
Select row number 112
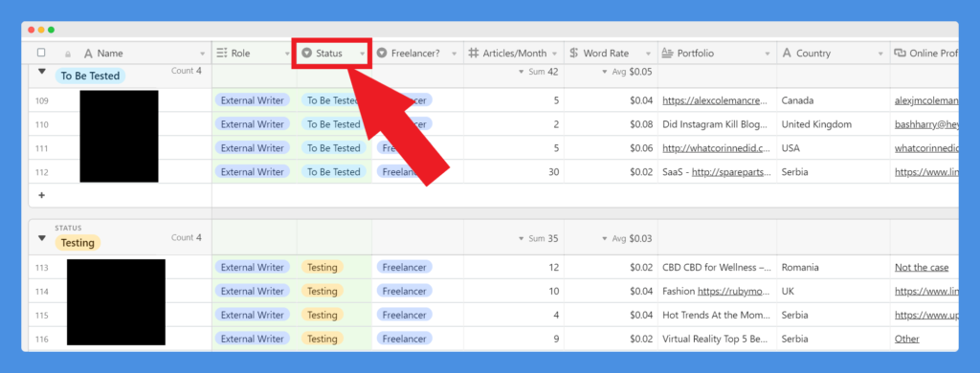click(41, 172)
